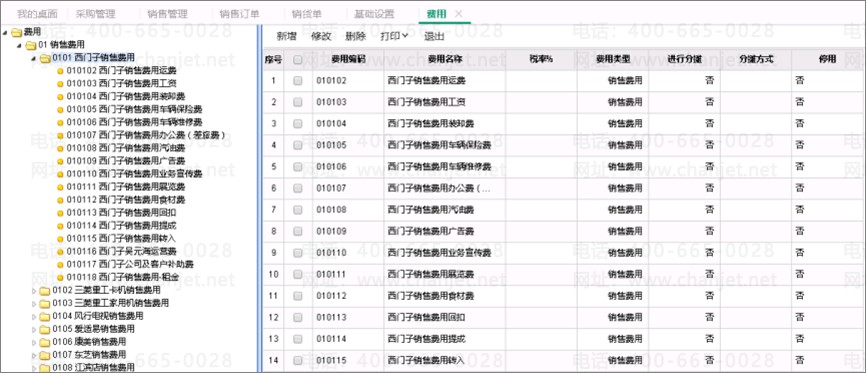Click the 010114 code cell in the table
The height and width of the screenshot is (373, 866).
click(348, 339)
